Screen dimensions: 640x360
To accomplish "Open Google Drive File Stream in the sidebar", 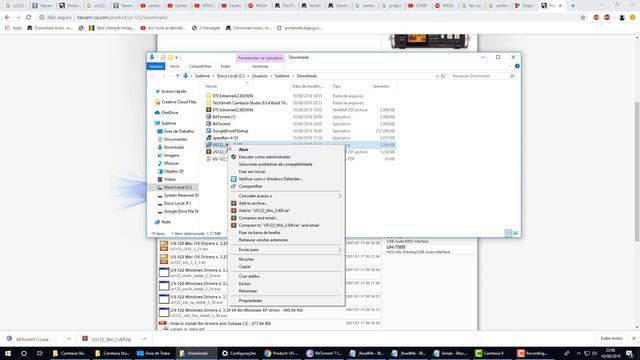I will coord(181,212).
